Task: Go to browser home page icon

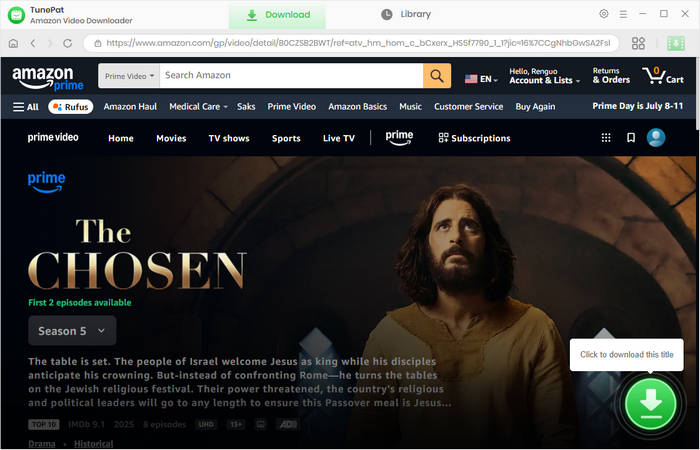Action: click(13, 43)
